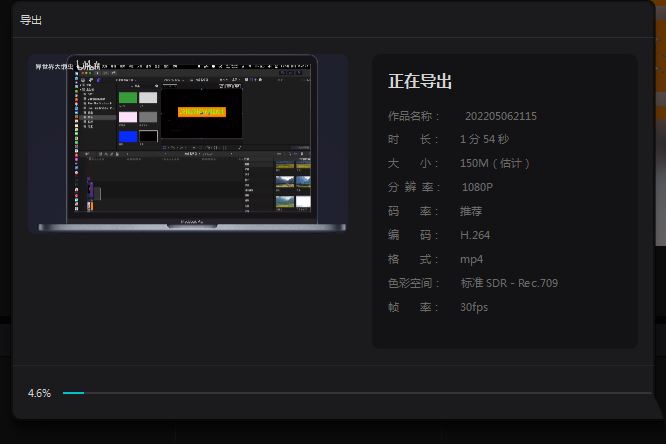Click the orange title banner in preview
Screen dimensions: 666x444
coord(201,111)
